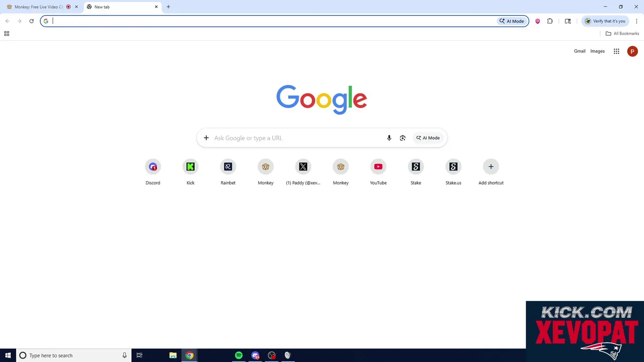The height and width of the screenshot is (362, 644).
Task: Click the recording indicator on the Monkey tab
Action: (x=68, y=7)
